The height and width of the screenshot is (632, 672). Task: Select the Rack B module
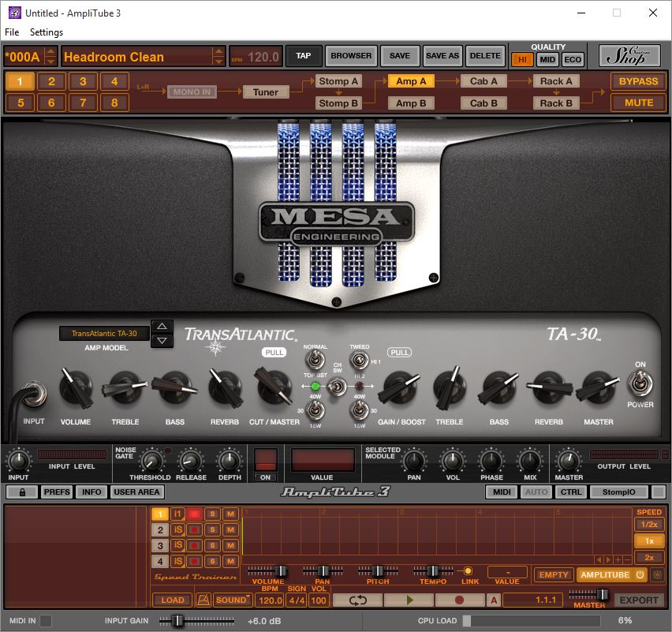[x=556, y=103]
